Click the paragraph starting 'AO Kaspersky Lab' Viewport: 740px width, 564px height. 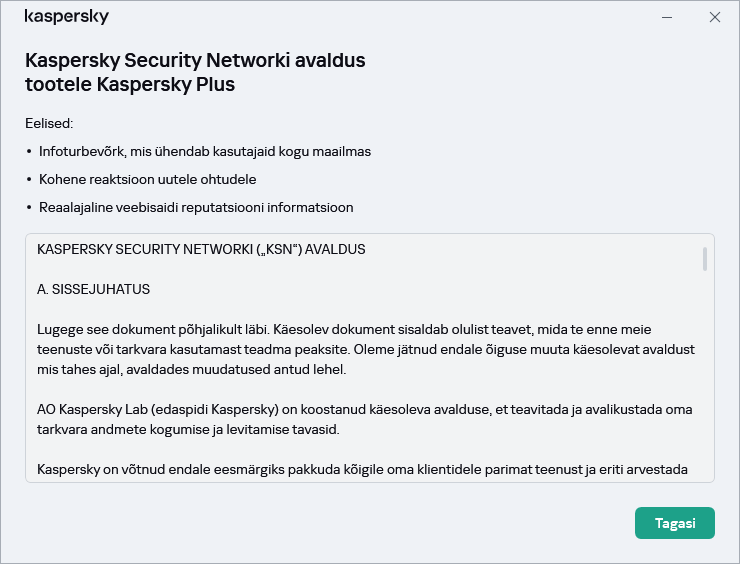[x=365, y=419]
